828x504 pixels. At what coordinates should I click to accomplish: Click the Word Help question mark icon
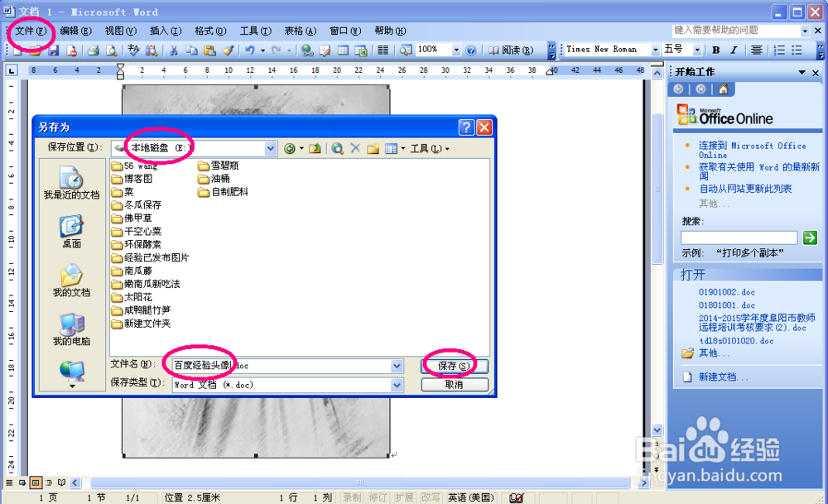point(471,50)
